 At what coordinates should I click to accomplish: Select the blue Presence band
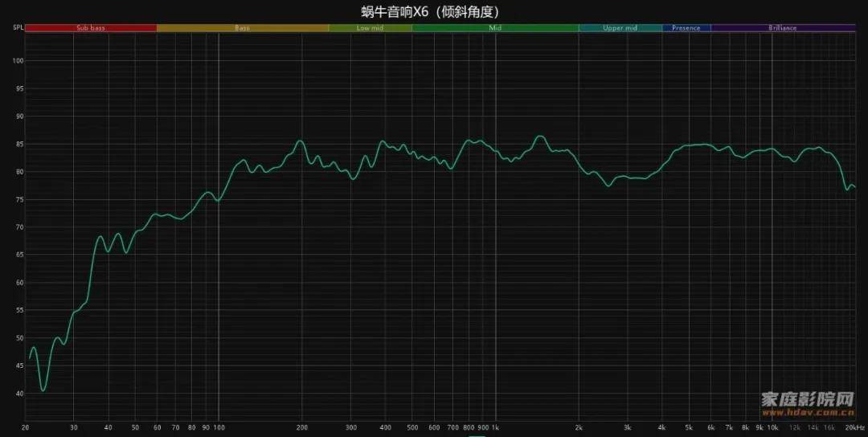coord(686,28)
